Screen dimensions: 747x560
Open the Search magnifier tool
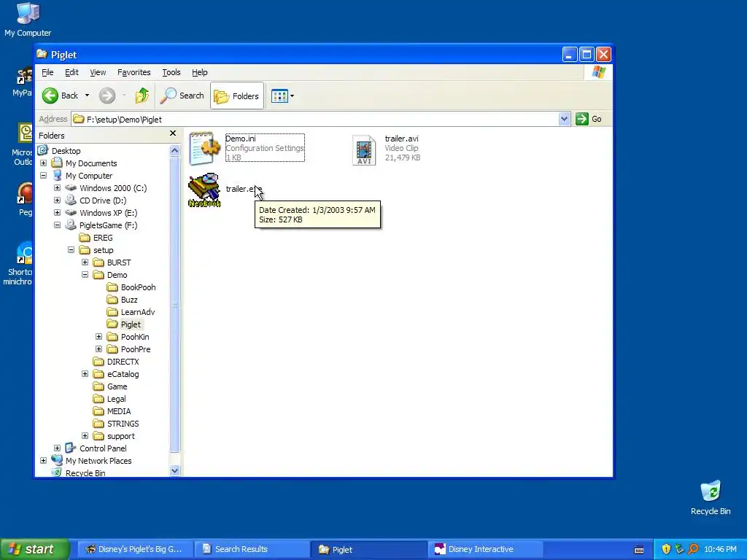(x=182, y=96)
